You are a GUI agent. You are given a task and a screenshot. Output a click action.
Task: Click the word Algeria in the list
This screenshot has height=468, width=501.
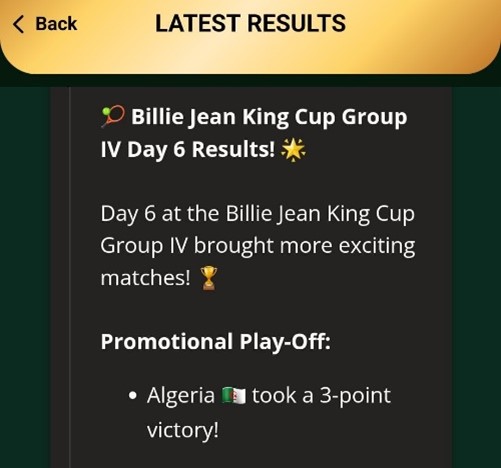tap(181, 396)
